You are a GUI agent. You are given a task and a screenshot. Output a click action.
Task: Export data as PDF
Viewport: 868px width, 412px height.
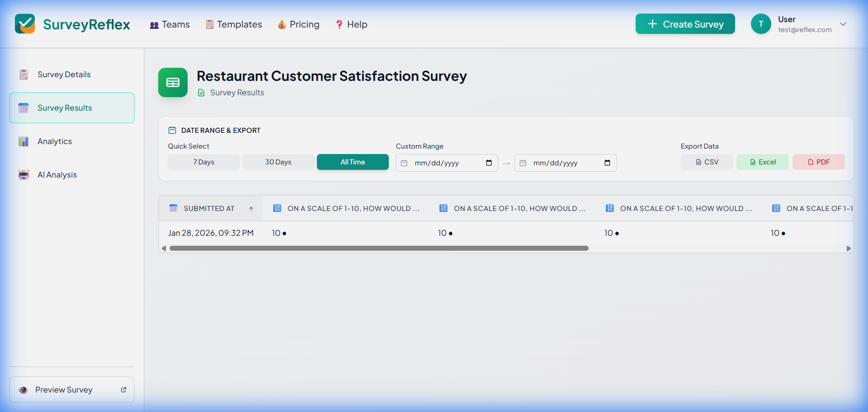(819, 162)
